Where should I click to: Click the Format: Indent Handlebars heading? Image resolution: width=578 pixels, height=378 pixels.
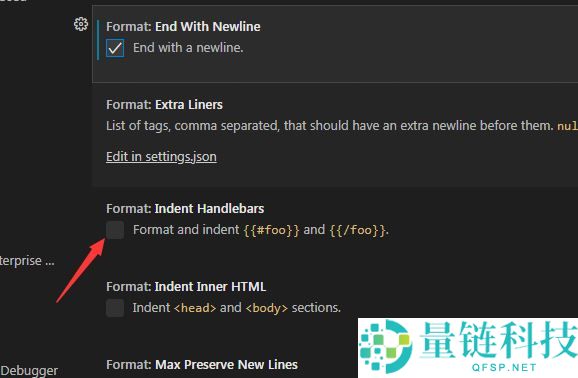(x=185, y=209)
